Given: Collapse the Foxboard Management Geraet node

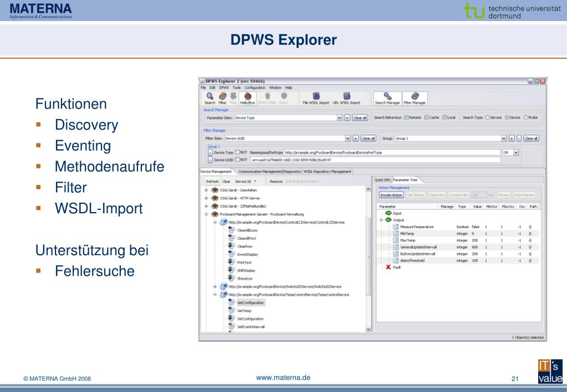Looking at the screenshot, I should [206, 214].
